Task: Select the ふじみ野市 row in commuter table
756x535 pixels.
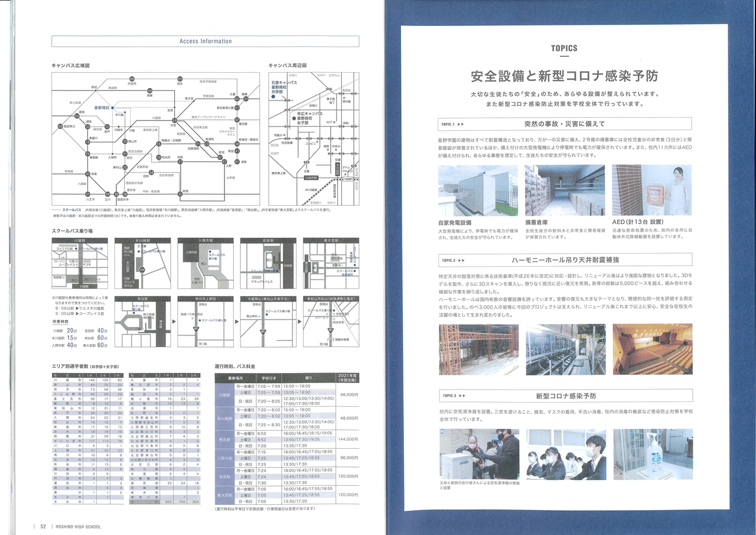Action: 88,395
